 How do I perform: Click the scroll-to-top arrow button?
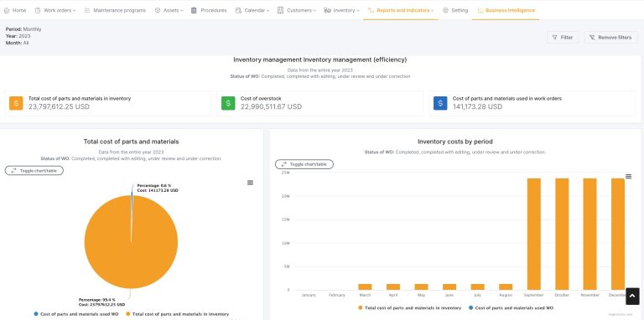632,297
